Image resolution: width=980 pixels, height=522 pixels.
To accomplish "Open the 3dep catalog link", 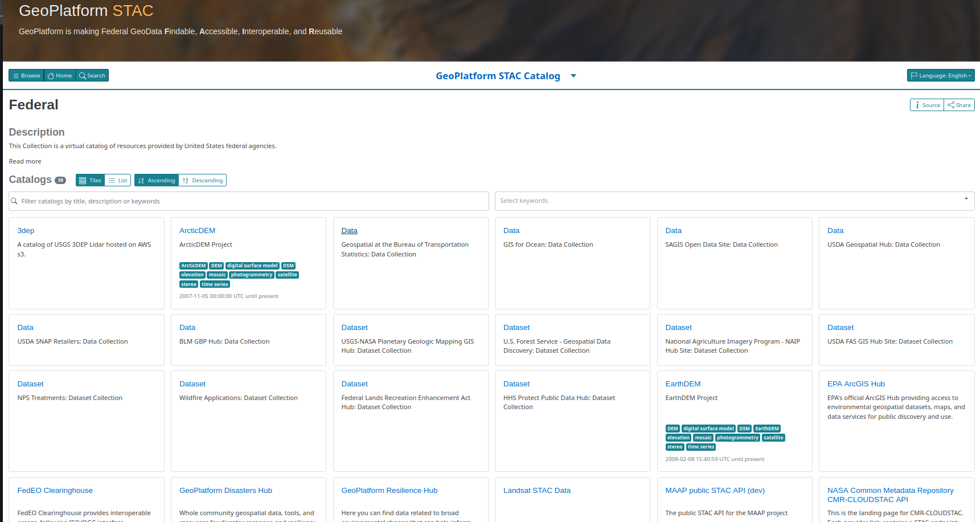I will click(x=26, y=231).
